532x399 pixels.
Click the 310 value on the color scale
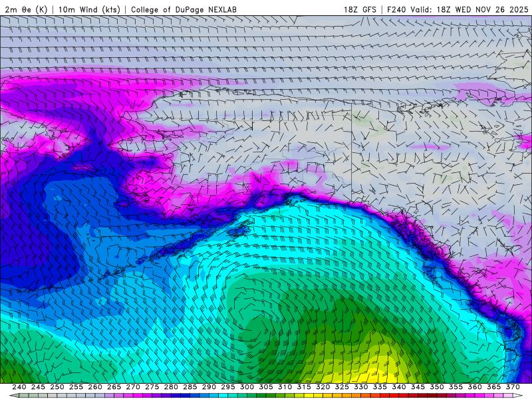tap(285, 387)
